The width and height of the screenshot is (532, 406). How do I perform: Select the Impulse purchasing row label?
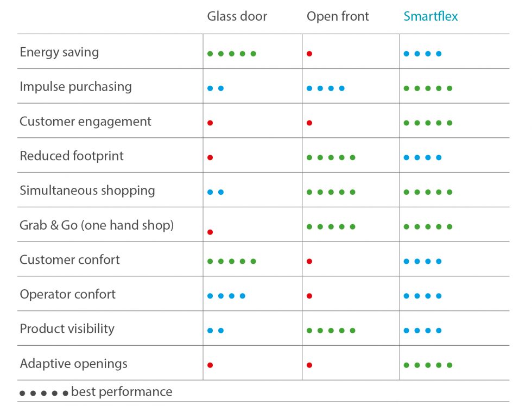pyautogui.click(x=75, y=87)
